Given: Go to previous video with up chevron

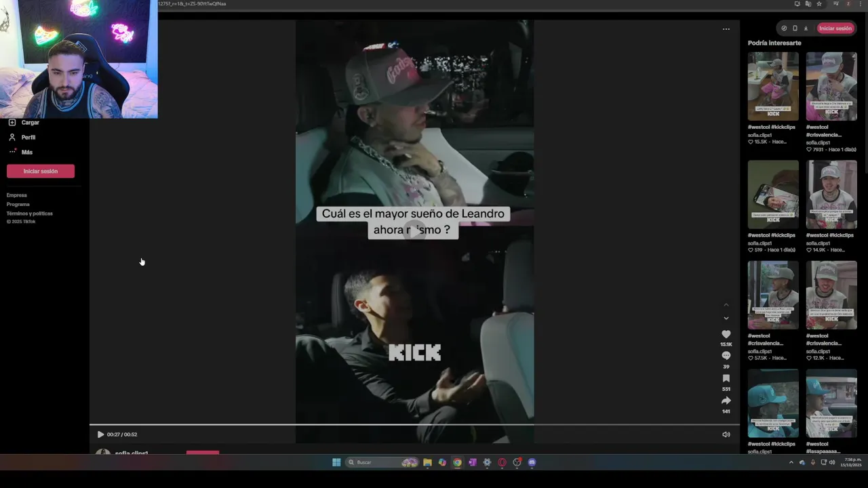Looking at the screenshot, I should pos(726,305).
